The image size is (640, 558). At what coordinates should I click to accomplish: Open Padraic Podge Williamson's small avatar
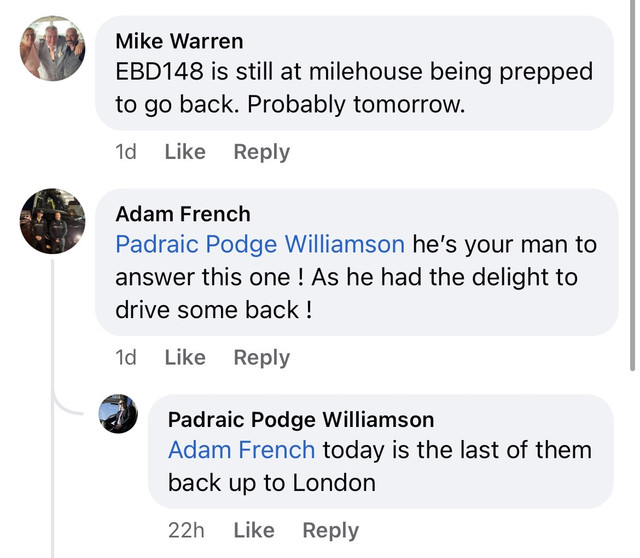118,413
